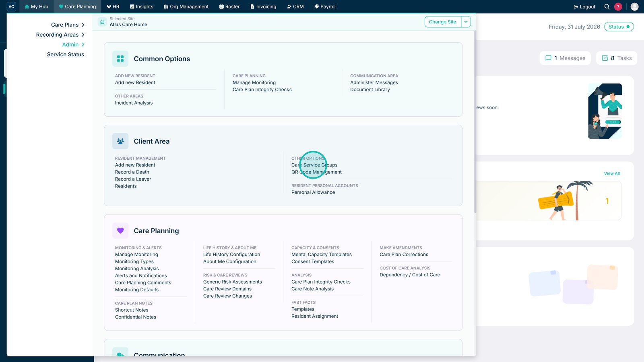Click the home icon beside Selected Site
The image size is (644, 362).
(x=102, y=22)
